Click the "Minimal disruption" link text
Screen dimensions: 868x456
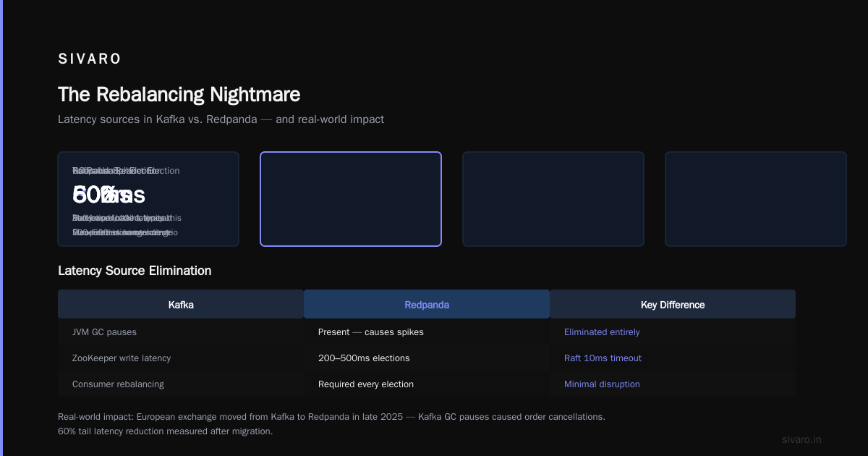pos(602,384)
